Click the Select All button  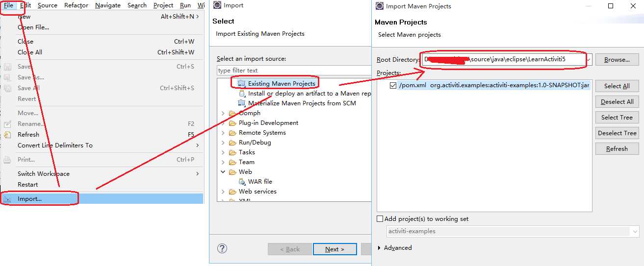(x=617, y=86)
